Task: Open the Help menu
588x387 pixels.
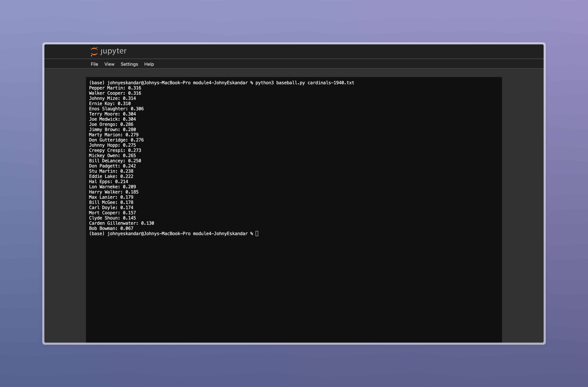Action: 149,64
